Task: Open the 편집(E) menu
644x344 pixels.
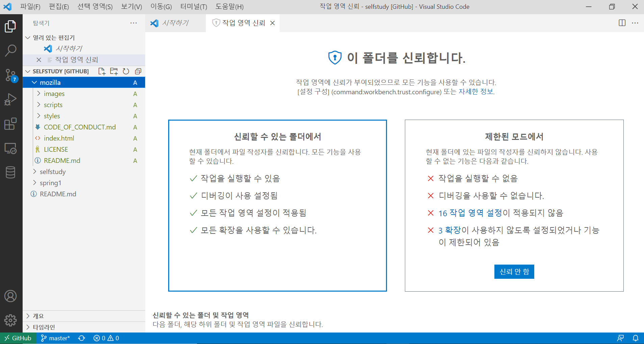Action: (59, 7)
